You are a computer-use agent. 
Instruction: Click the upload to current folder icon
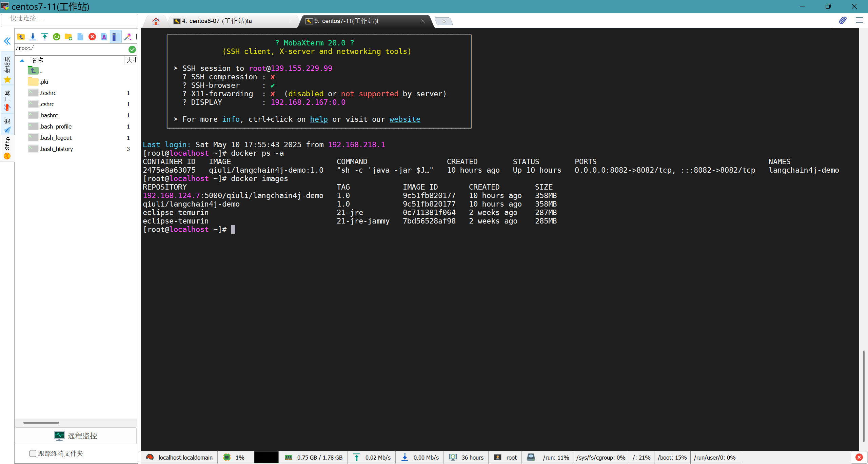[45, 37]
